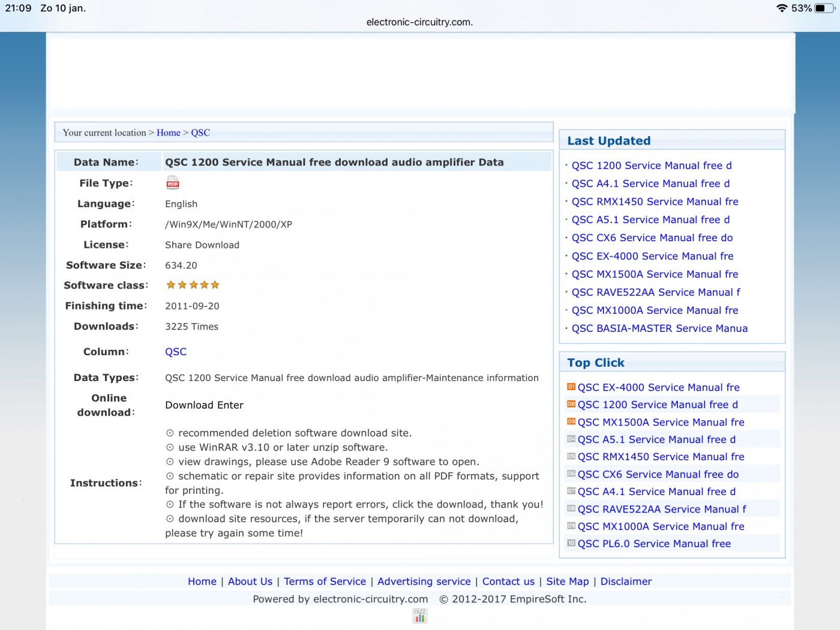Open Terms of Service in the footer
This screenshot has width=840, height=630.
click(325, 581)
